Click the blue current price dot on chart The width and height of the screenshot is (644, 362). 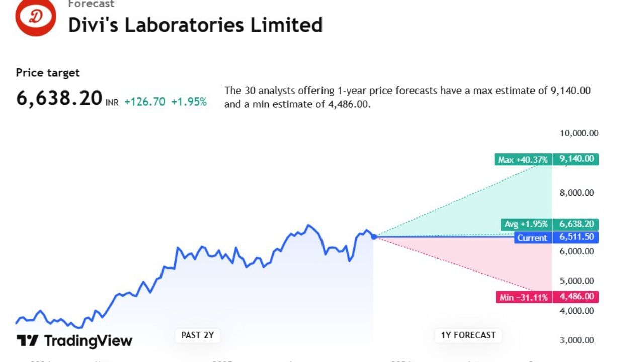pos(374,236)
